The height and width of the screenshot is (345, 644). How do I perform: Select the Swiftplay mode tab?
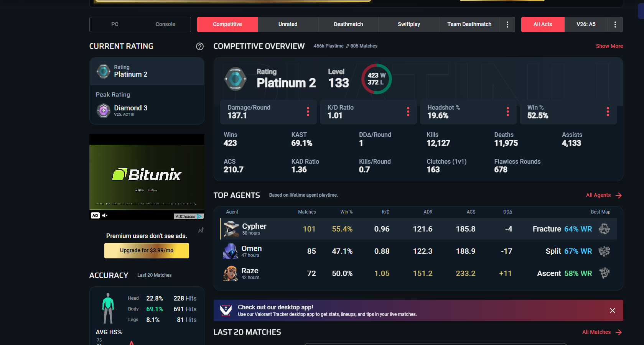(x=409, y=24)
